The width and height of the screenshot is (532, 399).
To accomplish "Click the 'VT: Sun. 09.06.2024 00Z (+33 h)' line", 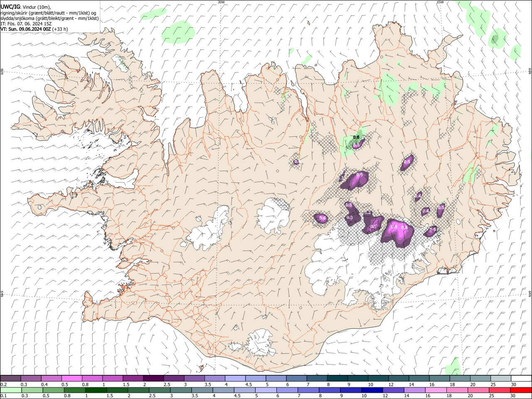I will click(x=34, y=29).
